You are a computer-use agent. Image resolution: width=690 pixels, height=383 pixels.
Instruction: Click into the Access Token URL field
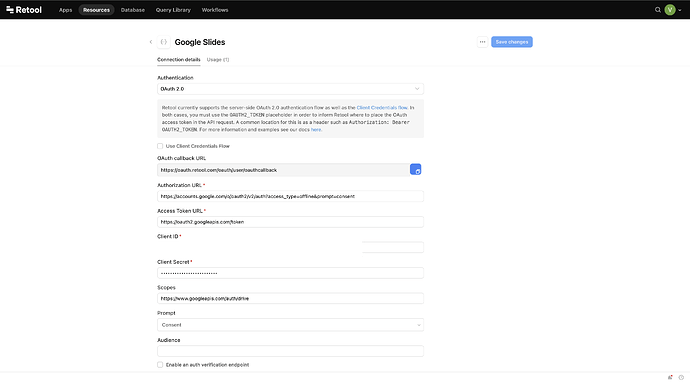(x=290, y=222)
